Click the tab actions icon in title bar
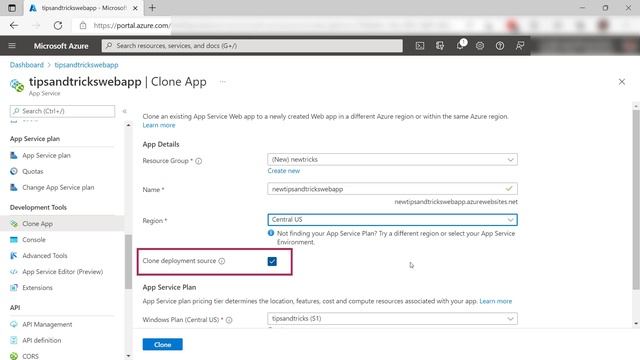Image resolution: width=640 pixels, height=360 pixels. click(x=12, y=8)
